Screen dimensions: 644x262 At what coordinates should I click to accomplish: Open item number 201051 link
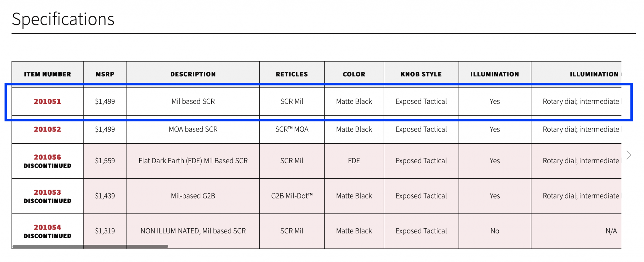coord(47,101)
